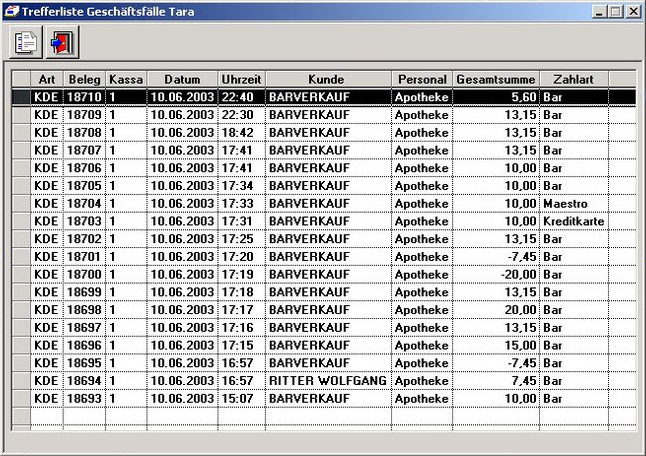646x456 pixels.
Task: Click the -20,00 total amount cell
Action: pyautogui.click(x=496, y=274)
